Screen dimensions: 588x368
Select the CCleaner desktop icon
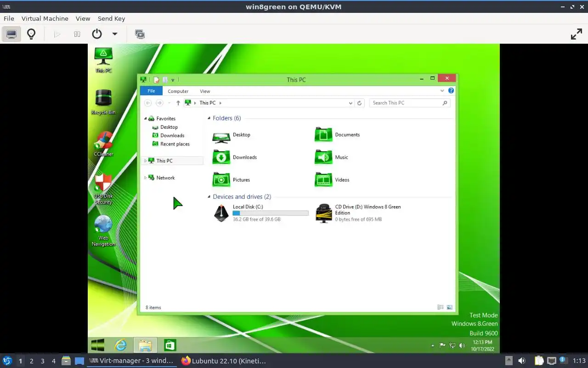point(103,144)
